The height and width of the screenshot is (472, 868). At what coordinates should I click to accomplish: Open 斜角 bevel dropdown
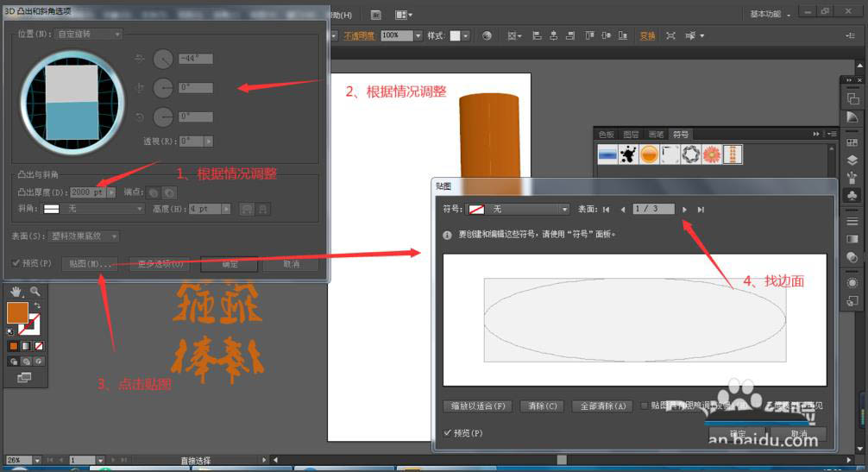[93, 209]
